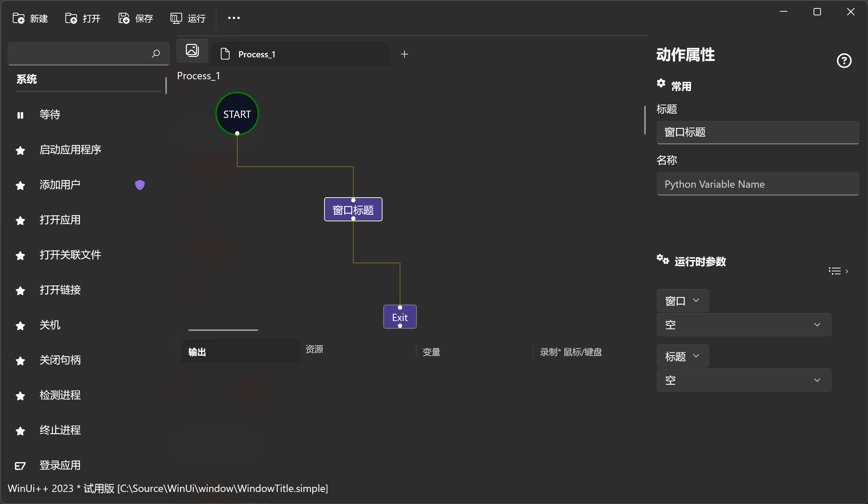Select the 启动应用程序 action
This screenshot has width=868, height=504.
coord(70,150)
